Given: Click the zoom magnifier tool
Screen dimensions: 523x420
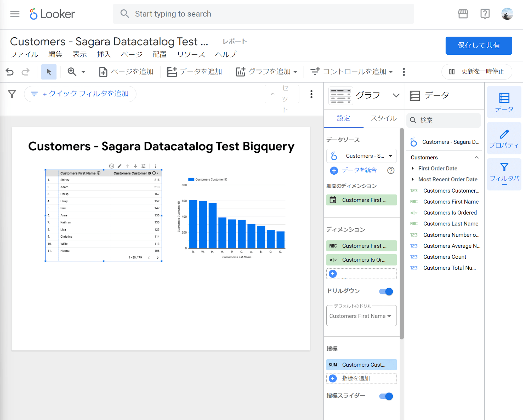Looking at the screenshot, I should pos(72,72).
